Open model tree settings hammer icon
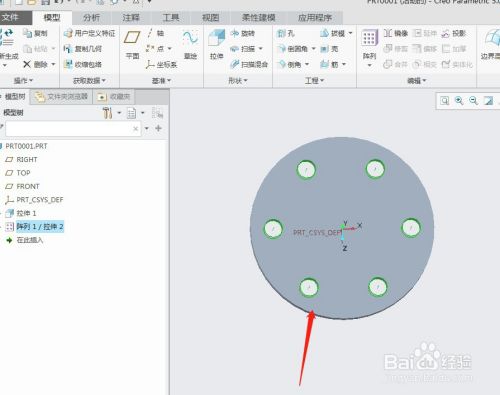 (107, 113)
